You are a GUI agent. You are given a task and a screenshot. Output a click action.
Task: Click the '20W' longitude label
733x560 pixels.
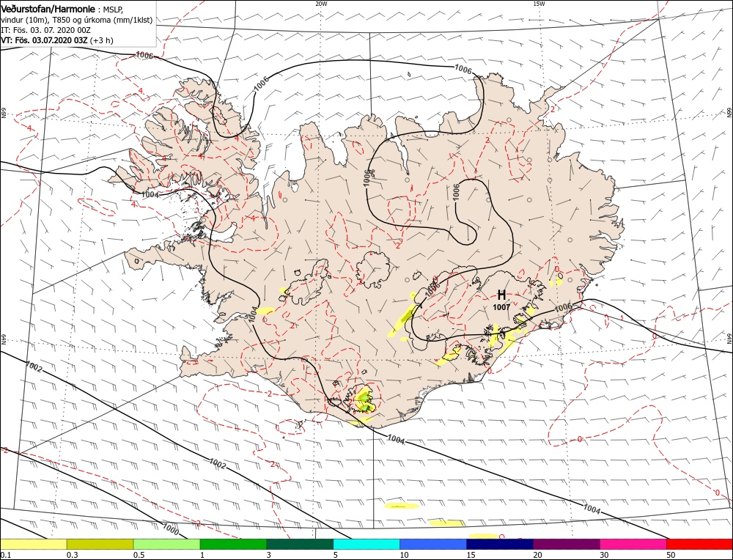[x=321, y=3]
